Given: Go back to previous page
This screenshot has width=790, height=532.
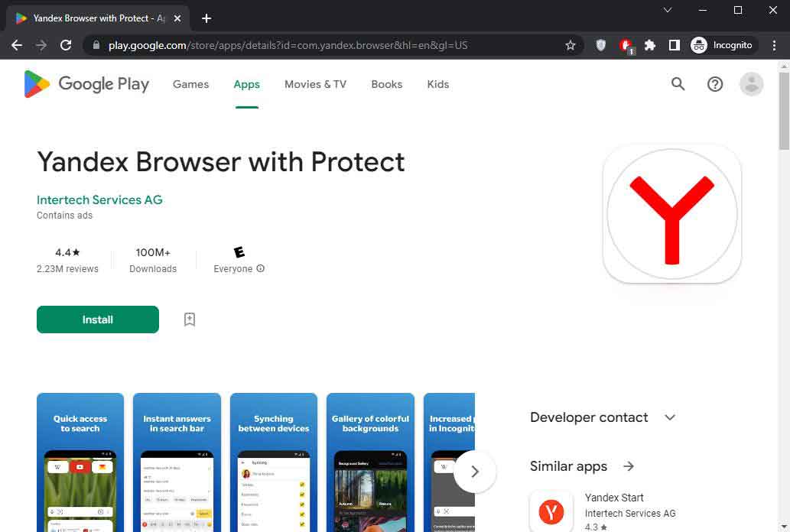Looking at the screenshot, I should [17, 45].
